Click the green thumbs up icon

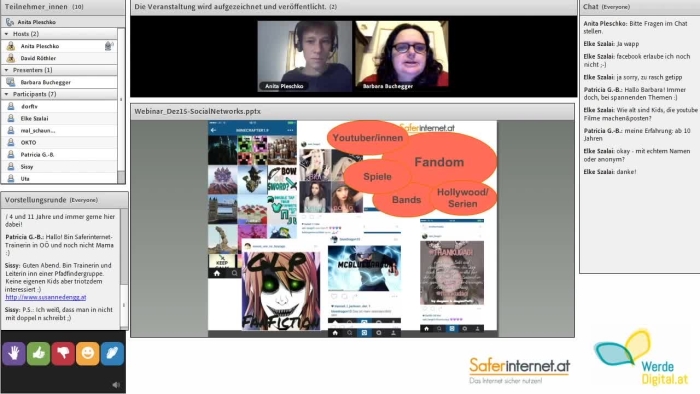38,353
